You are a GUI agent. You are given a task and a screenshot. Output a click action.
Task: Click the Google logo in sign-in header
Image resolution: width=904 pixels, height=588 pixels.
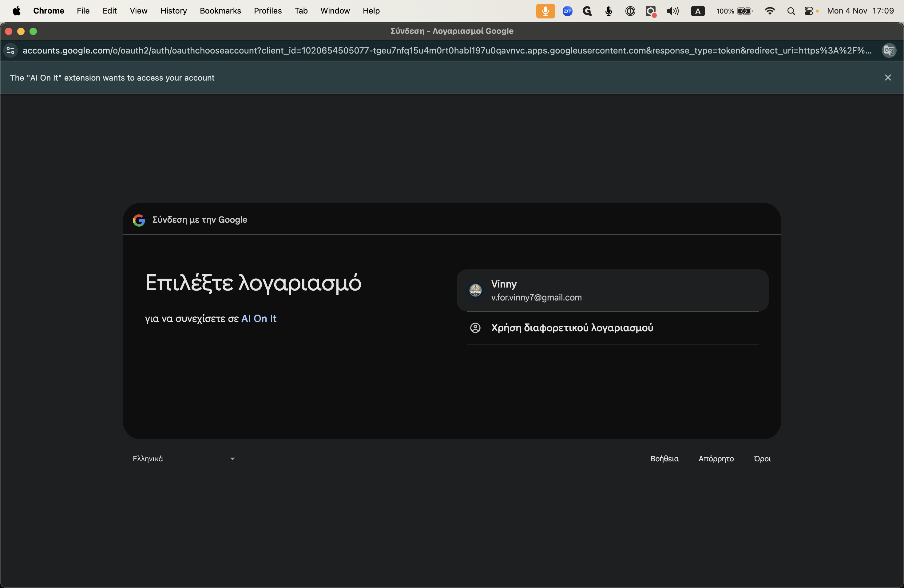coord(139,220)
